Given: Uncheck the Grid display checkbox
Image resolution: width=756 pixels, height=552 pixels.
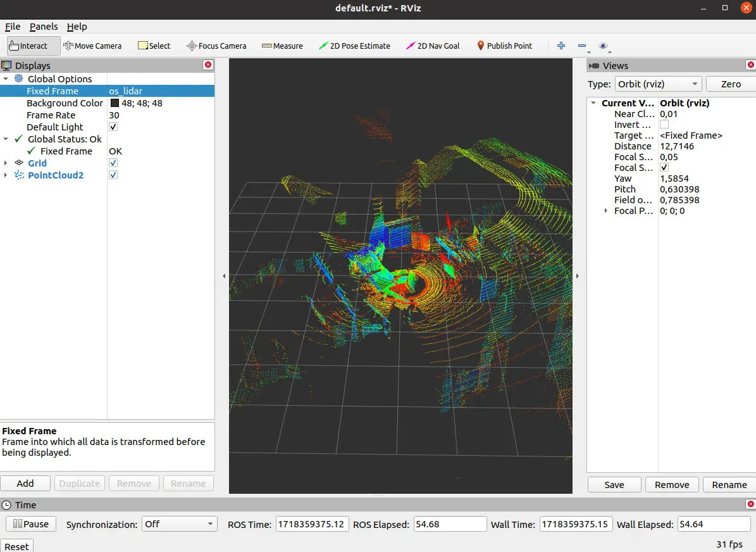Looking at the screenshot, I should tap(114, 163).
